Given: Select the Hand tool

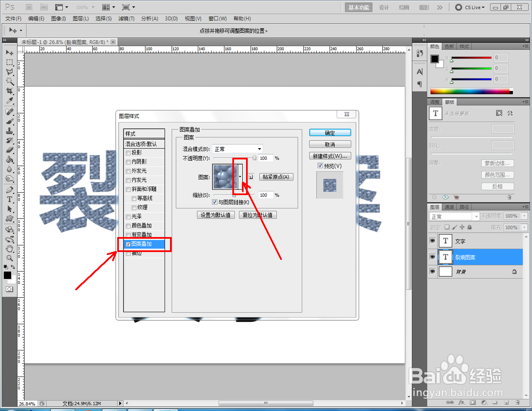Looking at the screenshot, I should pos(9,249).
